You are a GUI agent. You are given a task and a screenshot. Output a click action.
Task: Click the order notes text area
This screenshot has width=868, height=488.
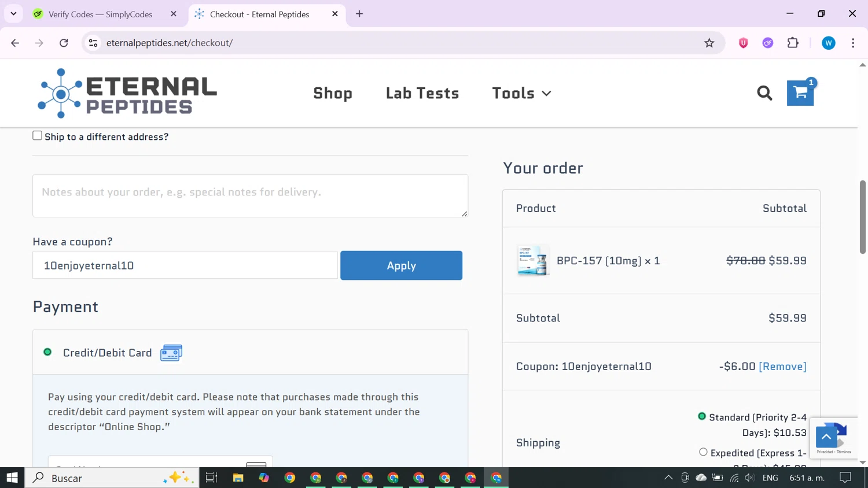250,195
